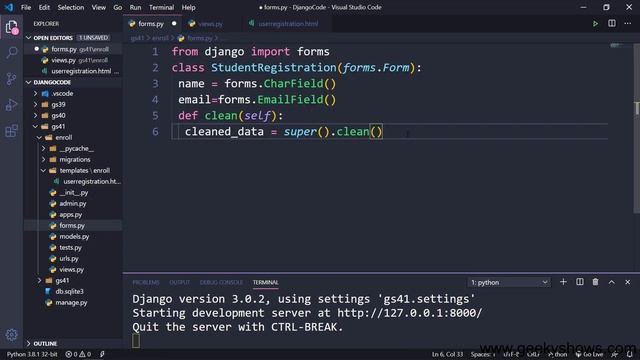640x360 pixels.
Task: Open admin.py in the file tree
Action: tap(73, 203)
